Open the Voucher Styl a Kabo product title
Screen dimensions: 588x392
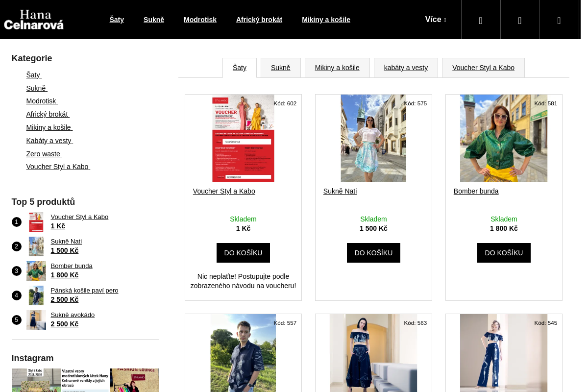224,191
